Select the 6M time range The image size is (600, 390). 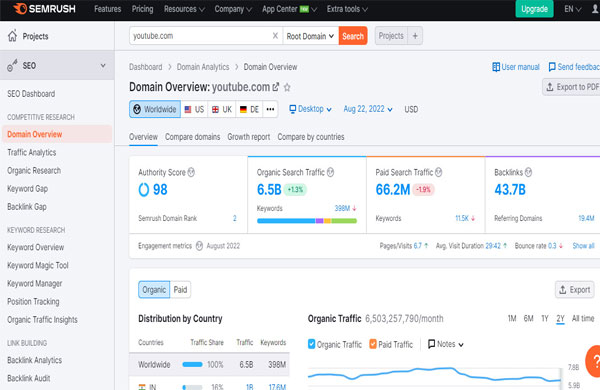(x=528, y=318)
